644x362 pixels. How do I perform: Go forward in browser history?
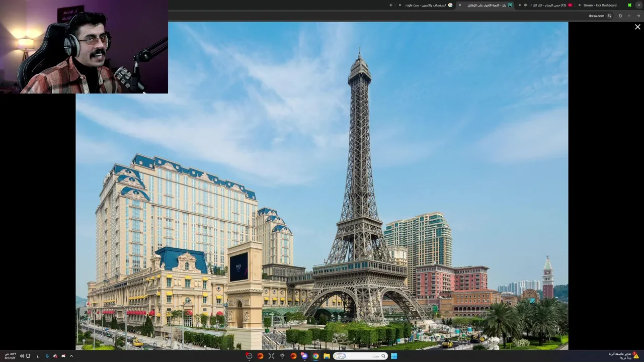click(x=629, y=16)
